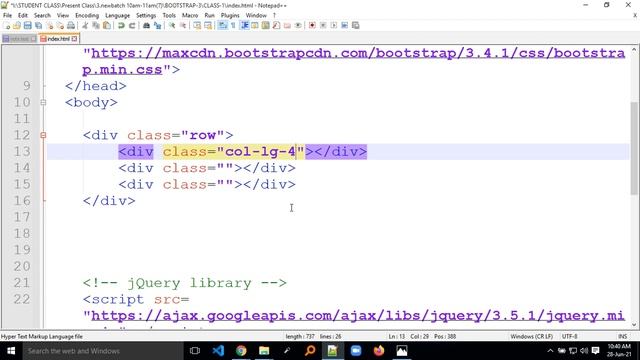This screenshot has height=360, width=640.
Task: Select the index.html tab
Action: (x=58, y=39)
